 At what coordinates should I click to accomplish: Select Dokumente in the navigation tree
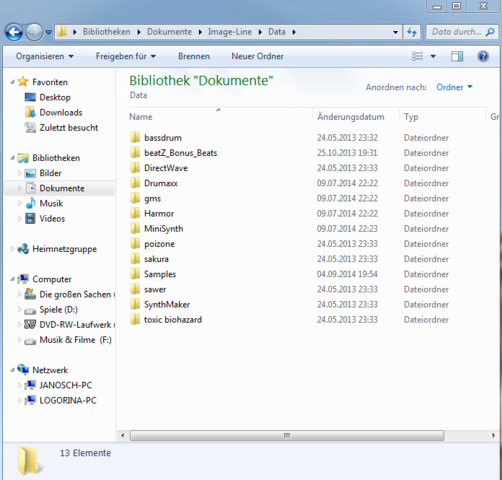62,188
